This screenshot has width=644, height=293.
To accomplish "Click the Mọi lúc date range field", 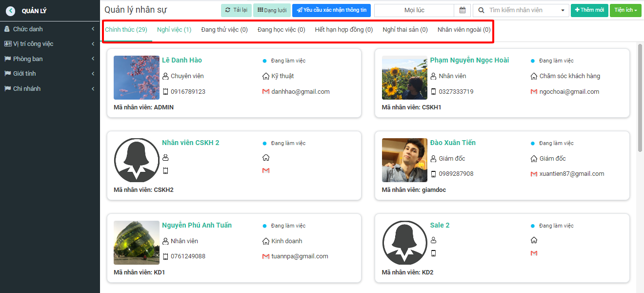I will click(x=414, y=10).
